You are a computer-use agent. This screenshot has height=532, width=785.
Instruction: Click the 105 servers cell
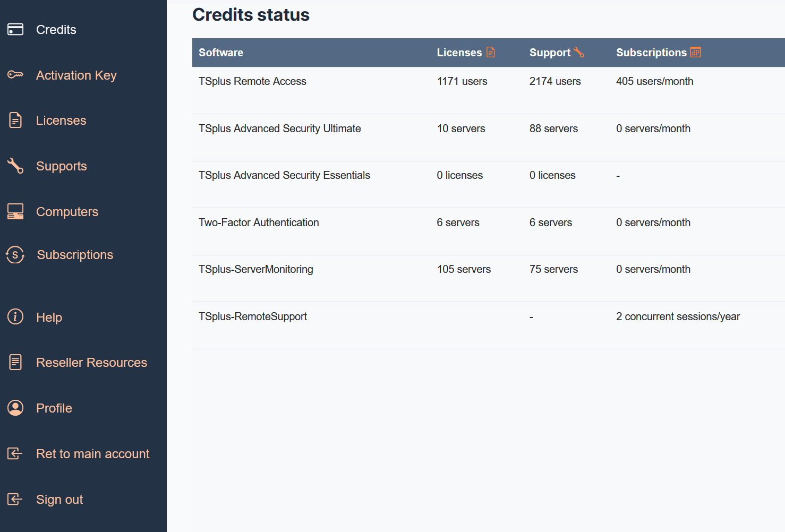pyautogui.click(x=464, y=269)
